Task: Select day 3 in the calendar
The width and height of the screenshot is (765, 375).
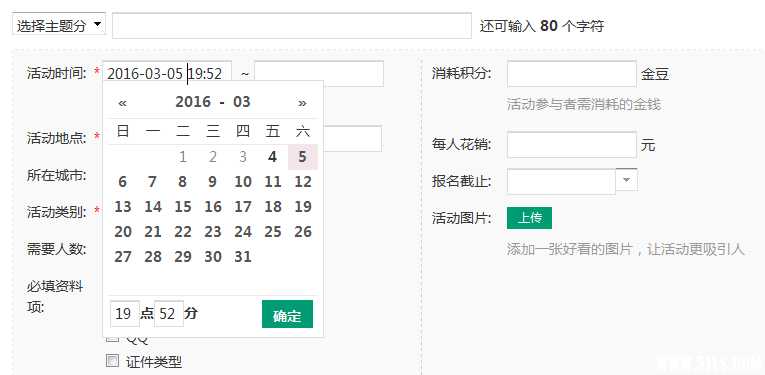Action: 243,157
